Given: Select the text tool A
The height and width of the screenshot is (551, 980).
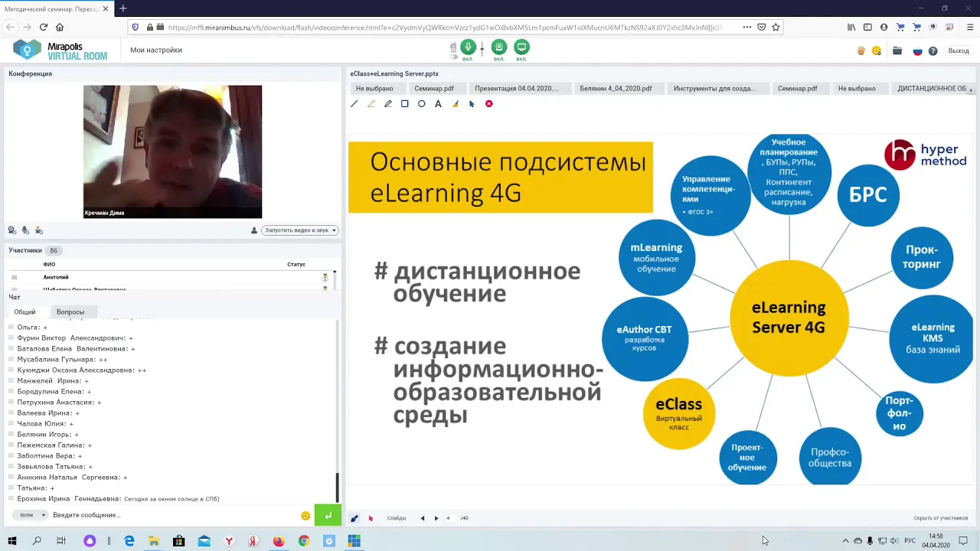Looking at the screenshot, I should click(438, 103).
